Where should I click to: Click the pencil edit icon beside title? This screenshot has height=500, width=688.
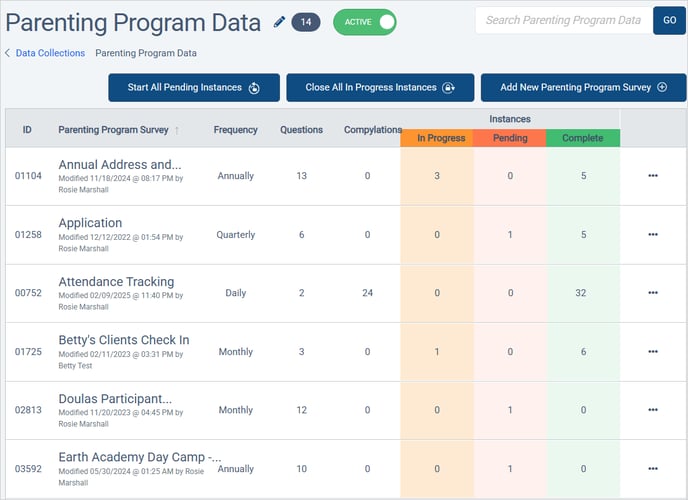(279, 22)
